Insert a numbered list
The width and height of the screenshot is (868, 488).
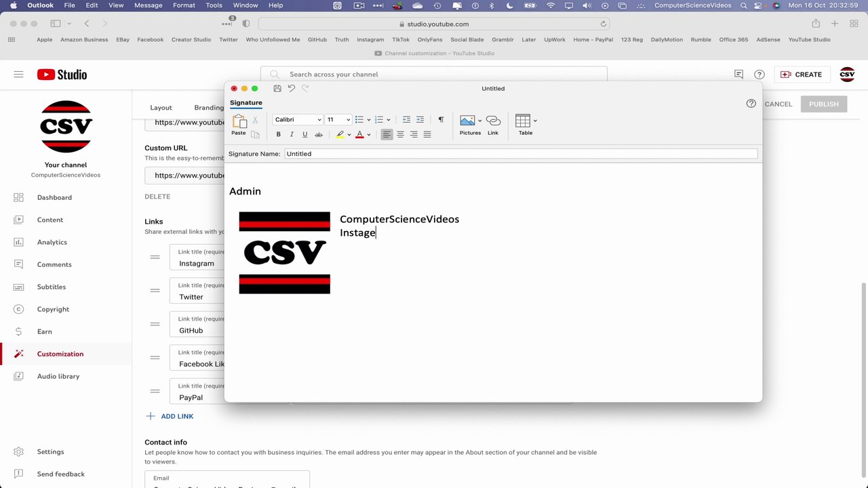click(x=379, y=119)
